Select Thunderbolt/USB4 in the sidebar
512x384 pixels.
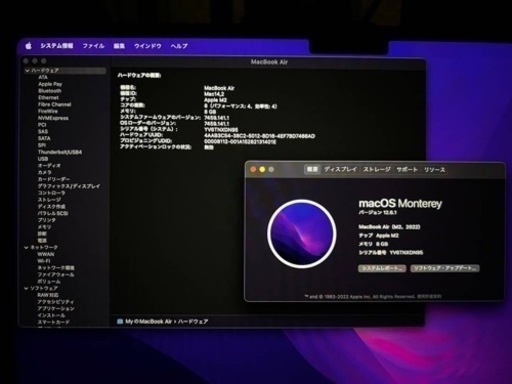pos(60,152)
